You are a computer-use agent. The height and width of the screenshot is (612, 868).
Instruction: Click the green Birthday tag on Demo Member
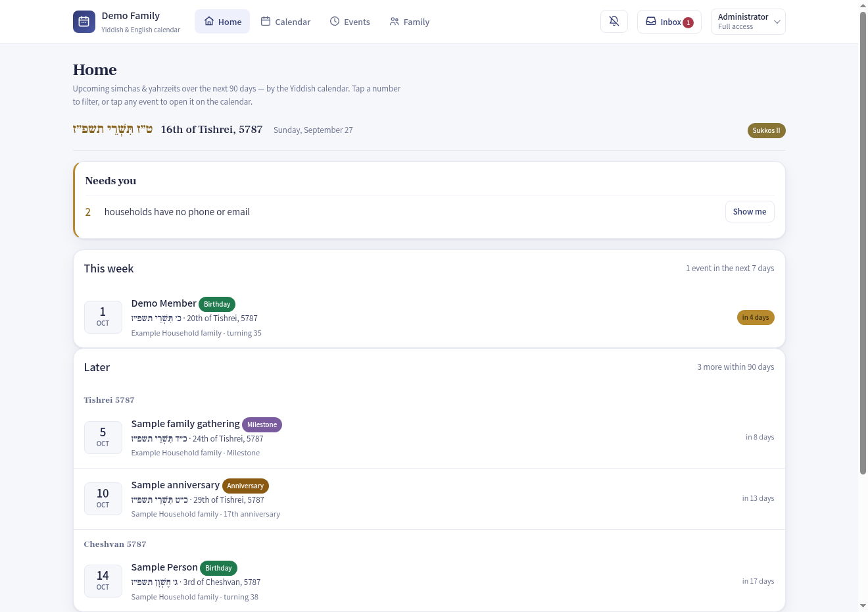(217, 304)
